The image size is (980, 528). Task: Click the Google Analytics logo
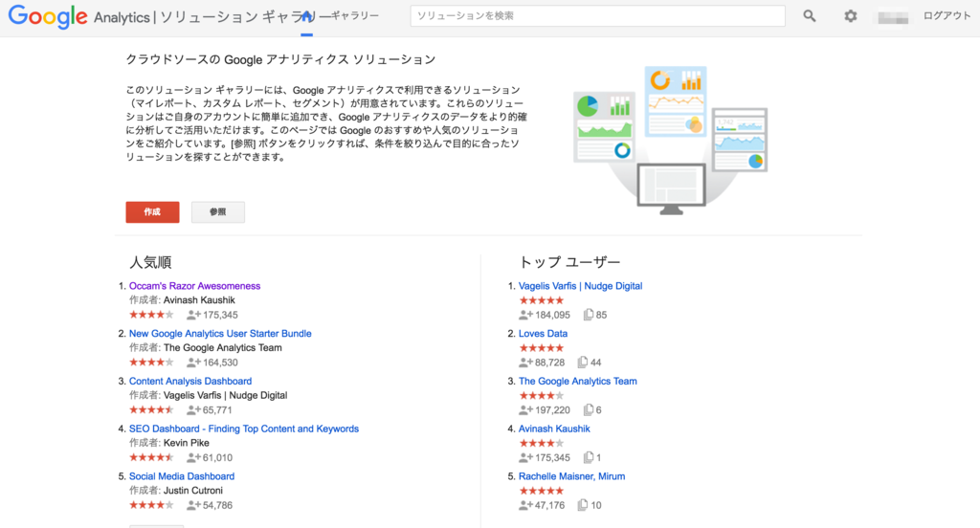[x=78, y=17]
